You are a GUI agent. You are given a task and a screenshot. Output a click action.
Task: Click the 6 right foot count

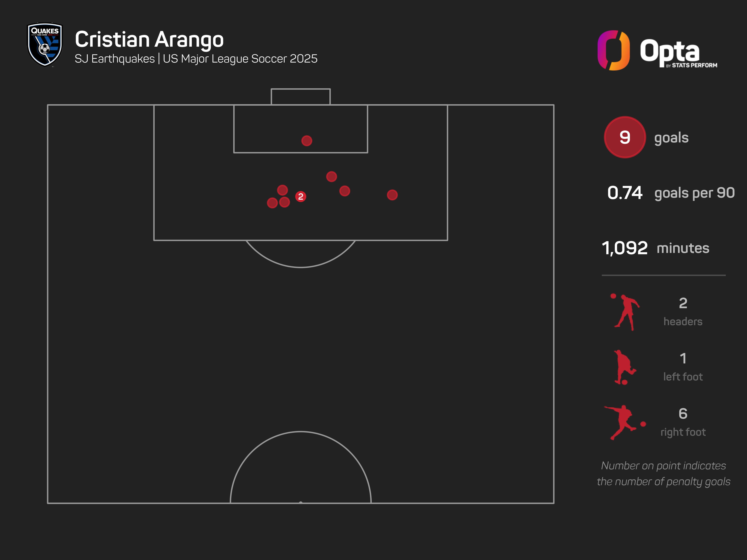[x=683, y=413]
